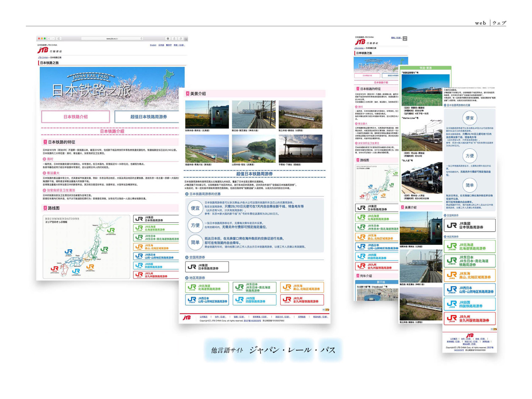This screenshot has height=399, width=532.
Task: Click the www.jtb.cn/jr/ address field
Action: [112, 38]
